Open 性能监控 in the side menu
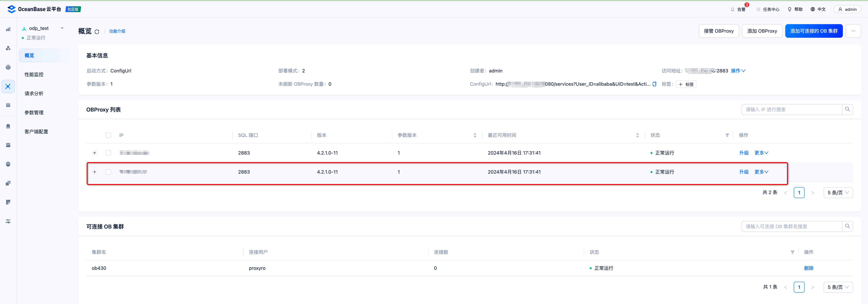The width and height of the screenshot is (868, 304). point(34,74)
